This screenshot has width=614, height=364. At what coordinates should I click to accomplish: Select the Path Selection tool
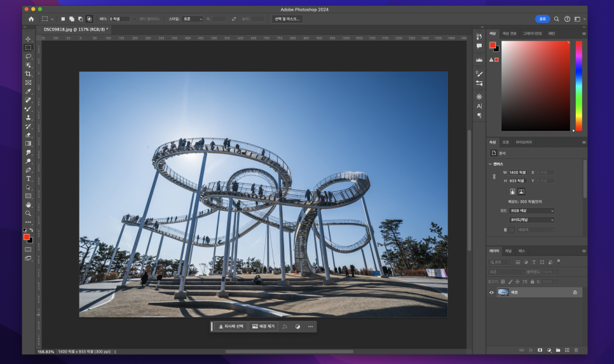pos(28,187)
